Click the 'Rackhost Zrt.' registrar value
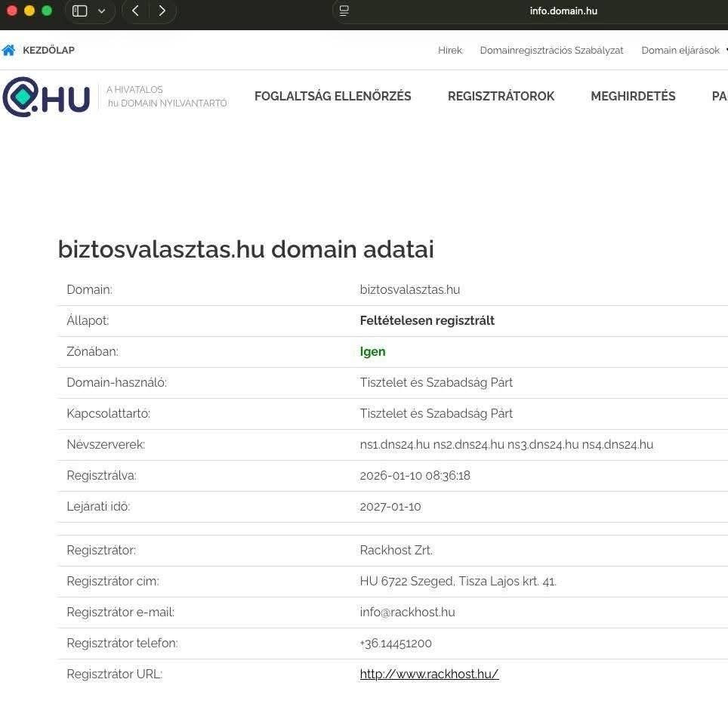728x710 pixels. [396, 550]
